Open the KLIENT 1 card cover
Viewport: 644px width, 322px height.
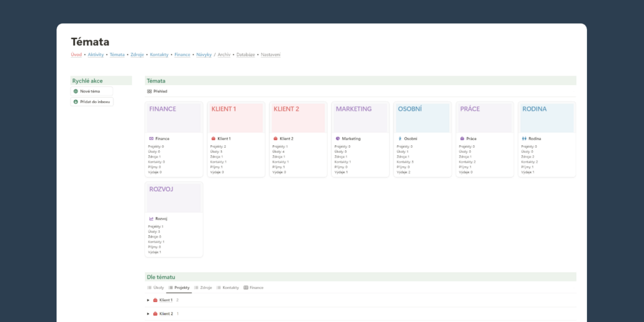click(236, 118)
